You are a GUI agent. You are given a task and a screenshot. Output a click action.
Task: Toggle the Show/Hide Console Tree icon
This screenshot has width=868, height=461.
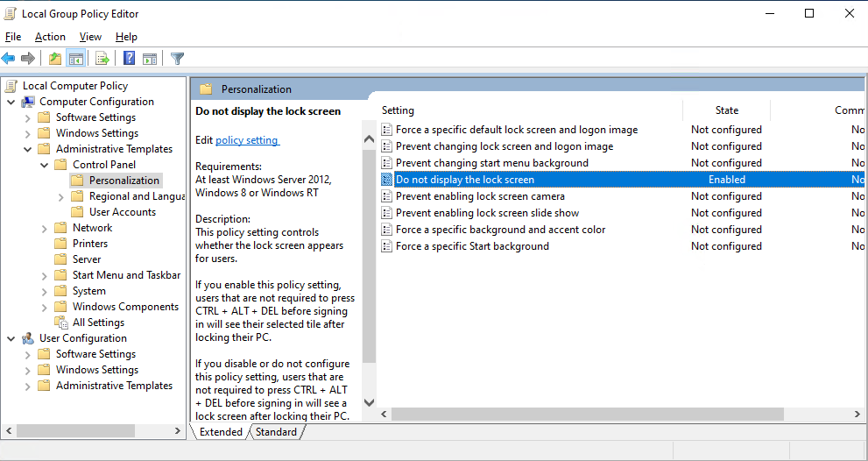pos(76,58)
